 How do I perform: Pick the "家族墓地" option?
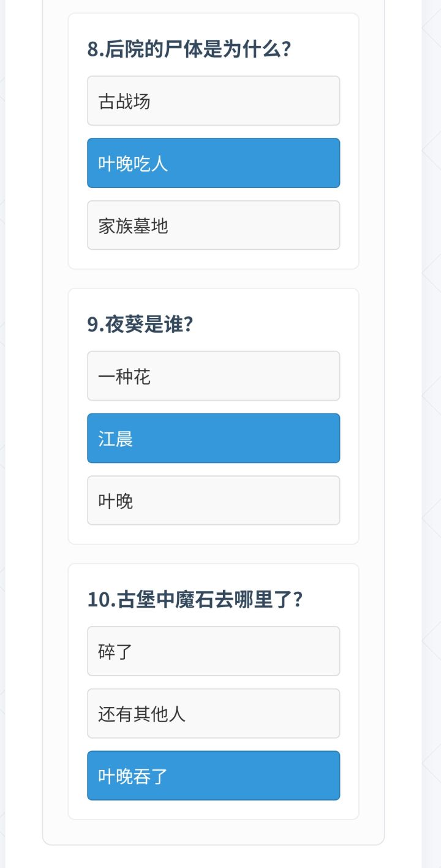[213, 225]
